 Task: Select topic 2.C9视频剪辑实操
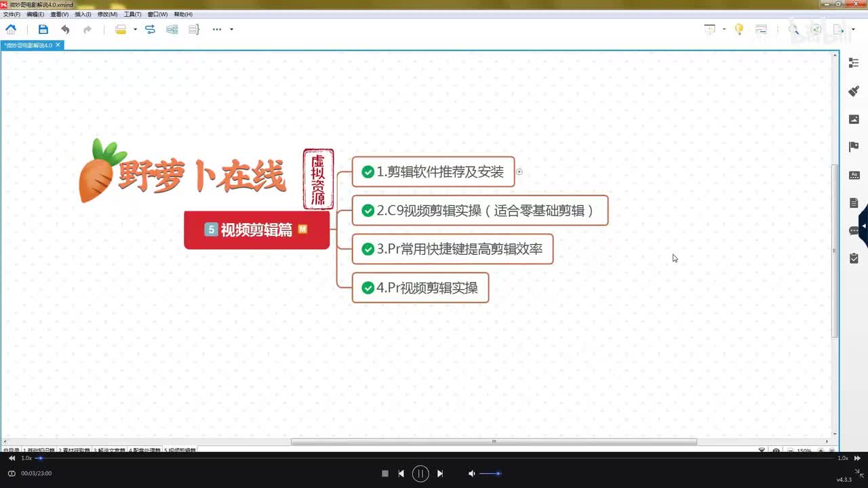pyautogui.click(x=480, y=210)
